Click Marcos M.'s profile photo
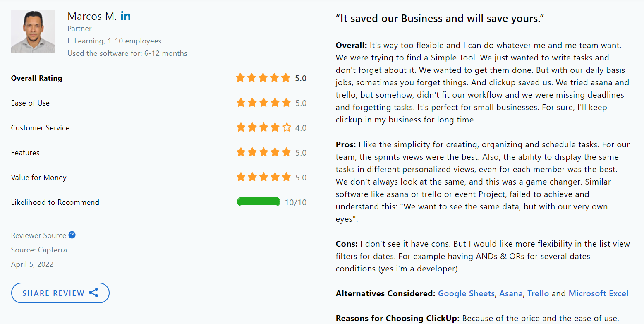 33,31
